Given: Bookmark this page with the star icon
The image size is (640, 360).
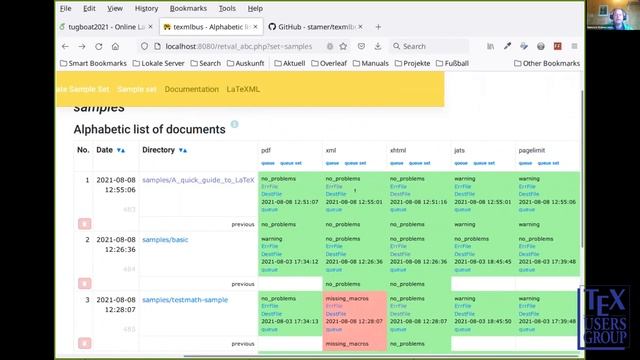Looking at the screenshot, I should [x=343, y=47].
